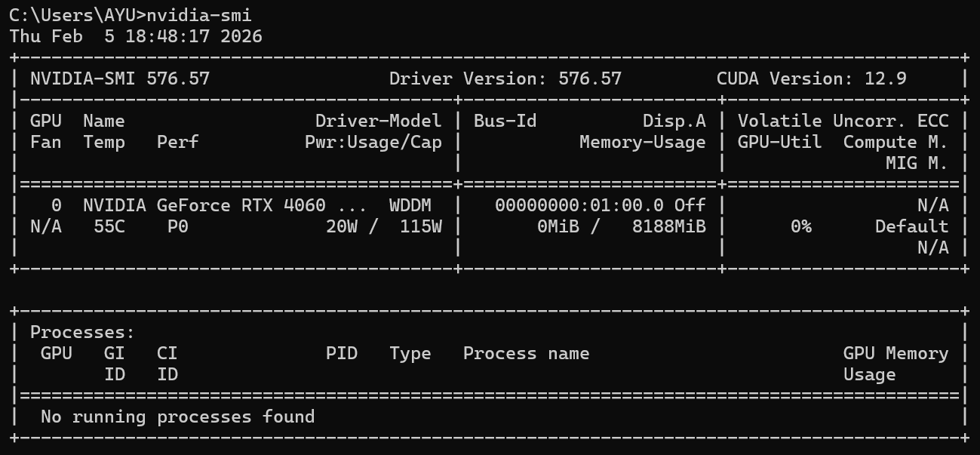Click the 'GPU-Util' column header
This screenshot has height=455, width=980.
pos(779,142)
